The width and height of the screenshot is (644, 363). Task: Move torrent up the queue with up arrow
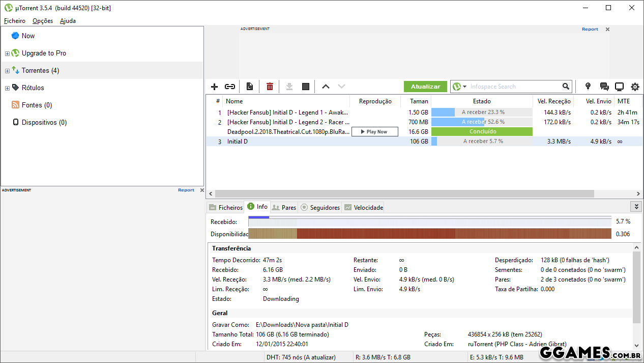coord(326,87)
